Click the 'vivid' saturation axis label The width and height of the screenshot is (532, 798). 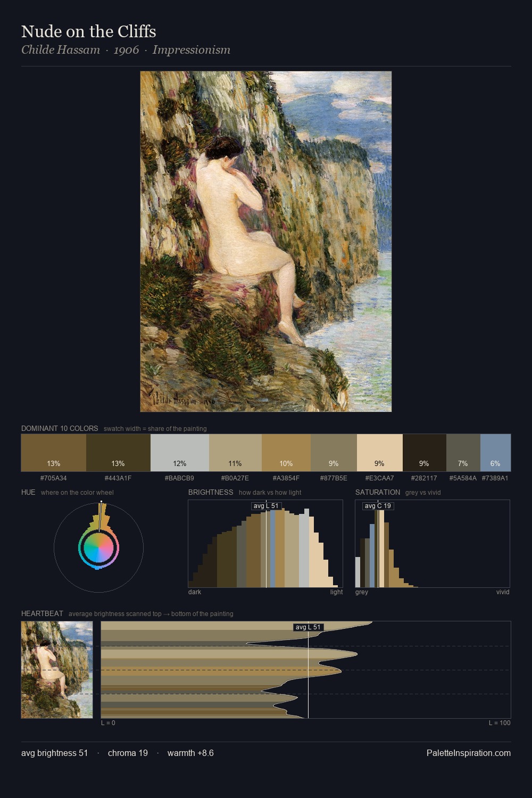[503, 592]
